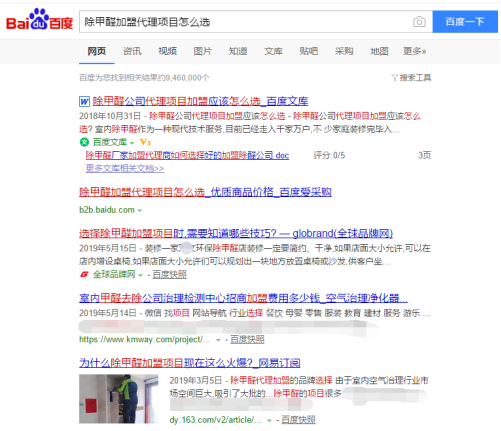This screenshot has height=431, width=501.
Task: Click the V3 credibility badge
Action: point(145,142)
